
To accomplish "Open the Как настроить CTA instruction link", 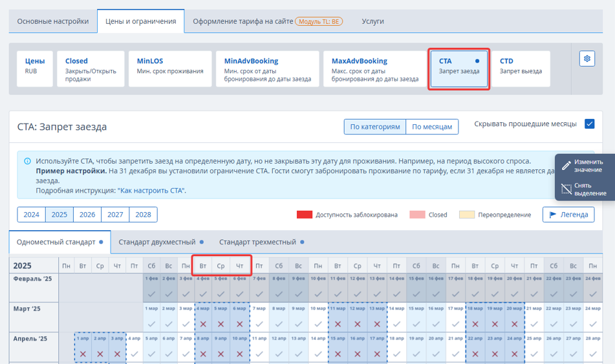I will [x=151, y=191].
